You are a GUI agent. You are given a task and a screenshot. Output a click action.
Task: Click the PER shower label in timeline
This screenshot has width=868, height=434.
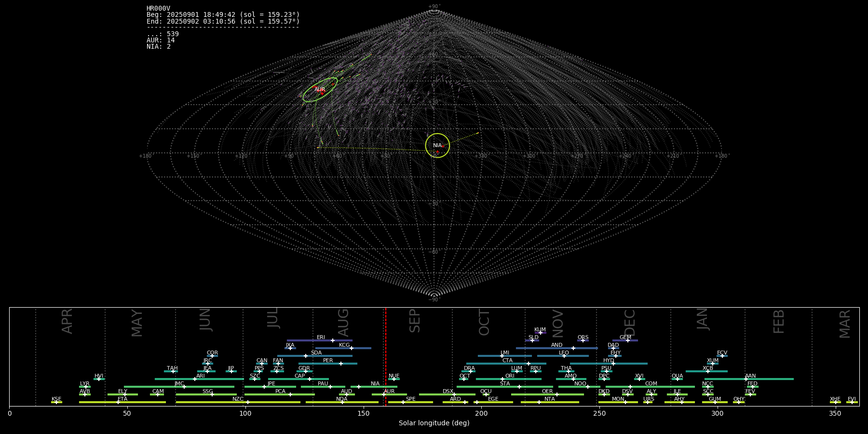click(328, 361)
